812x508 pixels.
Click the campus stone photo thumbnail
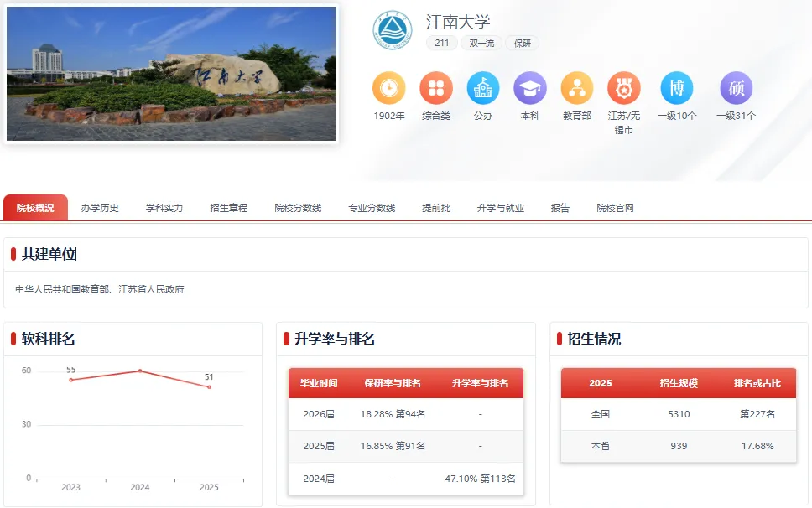pos(171,74)
